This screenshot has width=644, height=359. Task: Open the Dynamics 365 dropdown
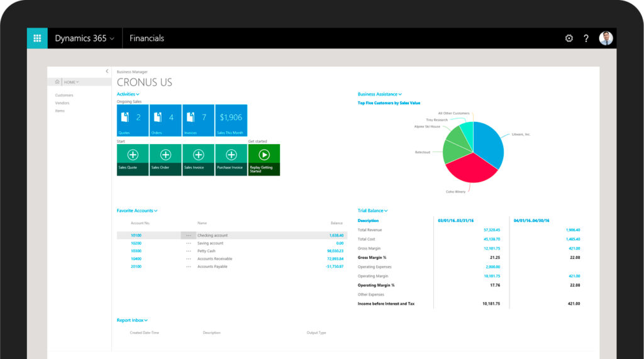[85, 38]
